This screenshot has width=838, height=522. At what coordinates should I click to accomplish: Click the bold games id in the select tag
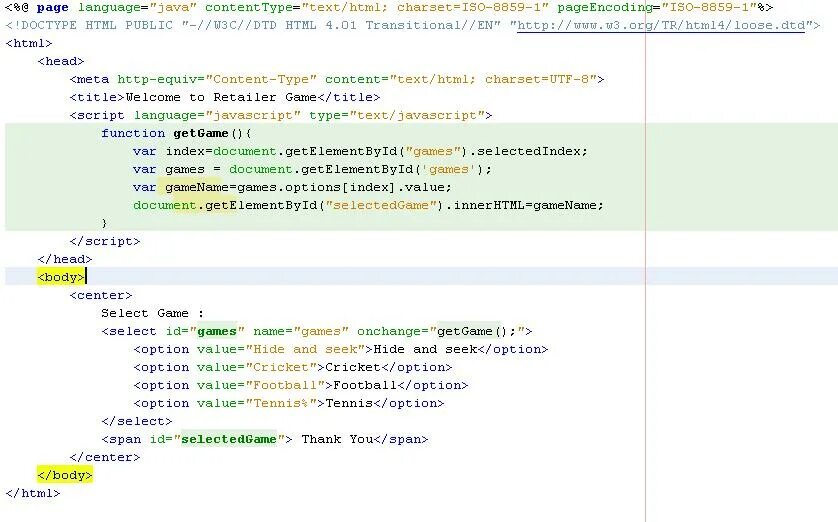tap(216, 331)
